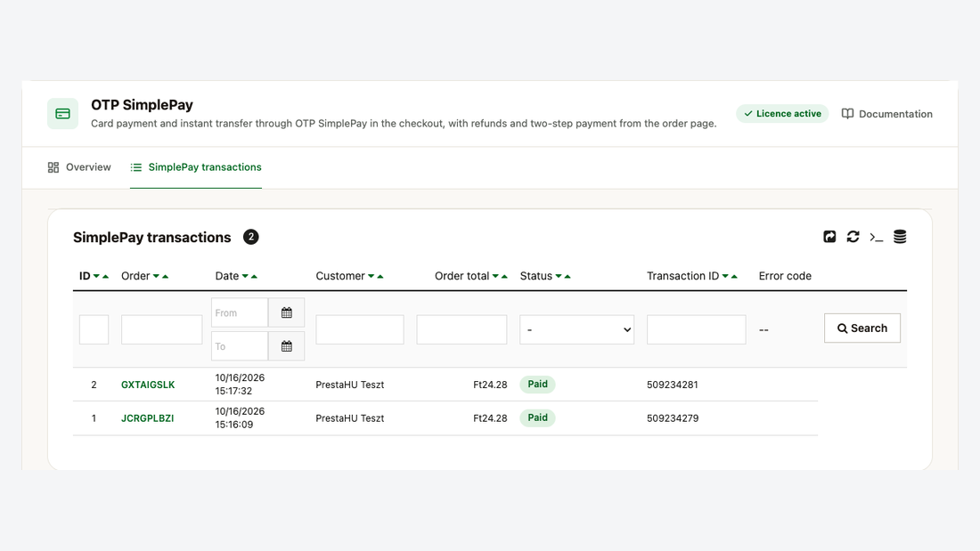
Task: Open the From date calendar picker
Action: click(x=286, y=312)
